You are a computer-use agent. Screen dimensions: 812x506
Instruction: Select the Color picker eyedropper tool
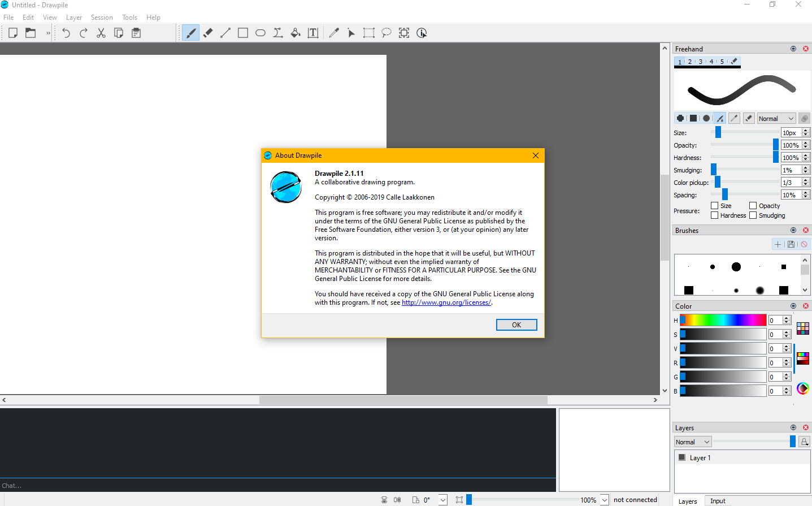tap(334, 33)
